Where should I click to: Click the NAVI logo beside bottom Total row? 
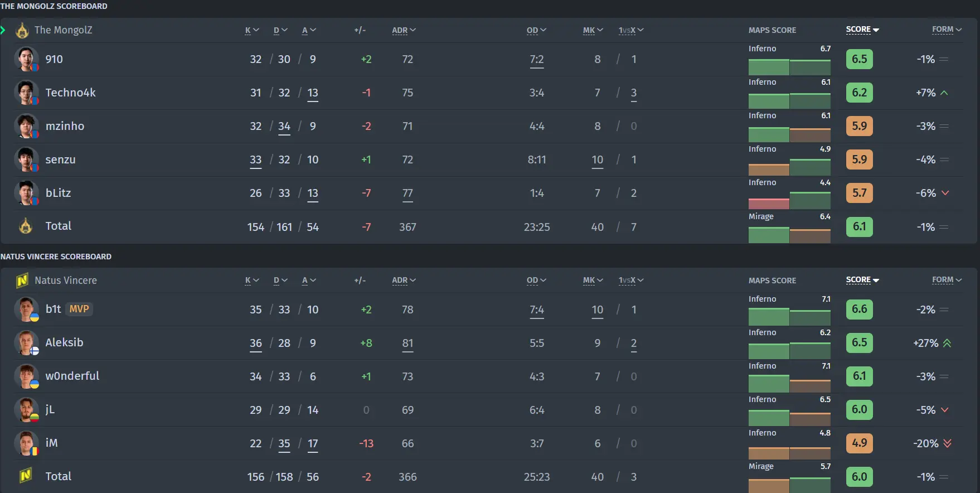click(25, 476)
